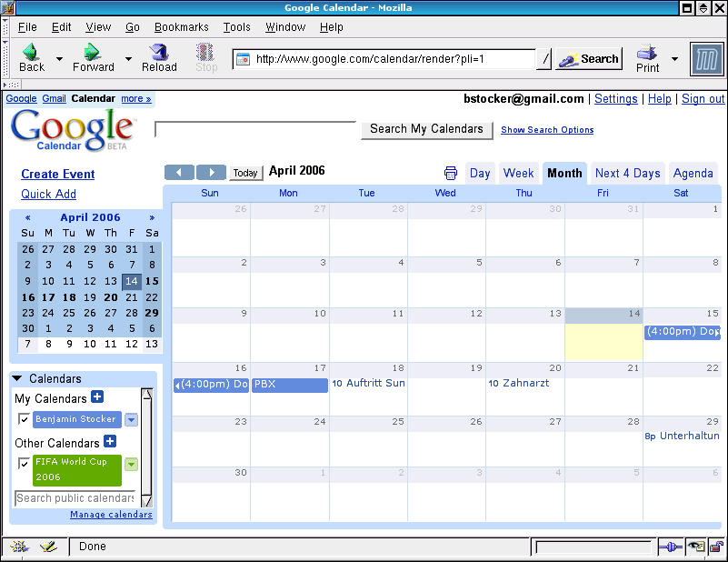Click the Navigator icon in status bar
Screen dimensions: 728x562
point(19,547)
